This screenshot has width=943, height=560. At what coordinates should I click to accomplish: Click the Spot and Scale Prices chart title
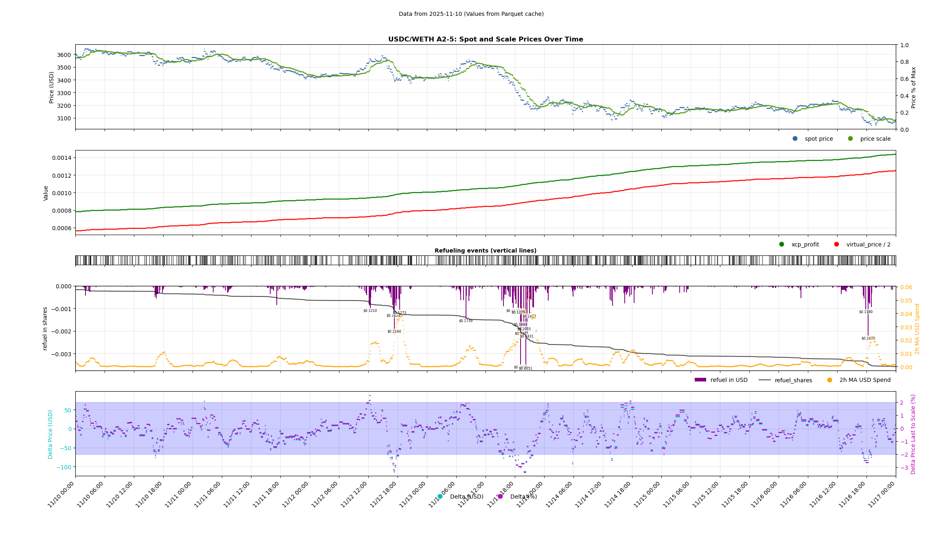[x=485, y=39]
